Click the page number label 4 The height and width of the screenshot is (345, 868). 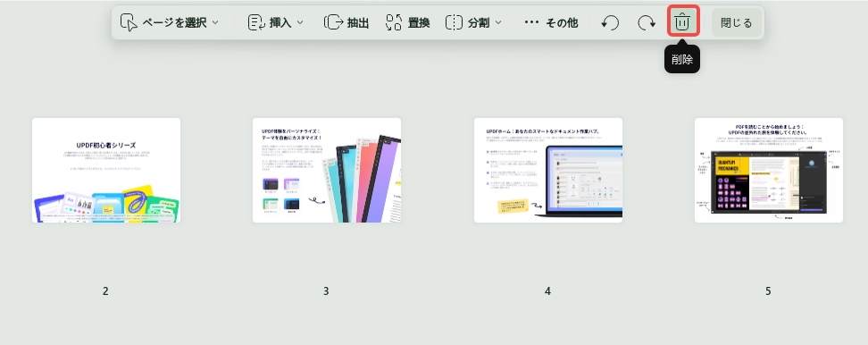click(547, 291)
